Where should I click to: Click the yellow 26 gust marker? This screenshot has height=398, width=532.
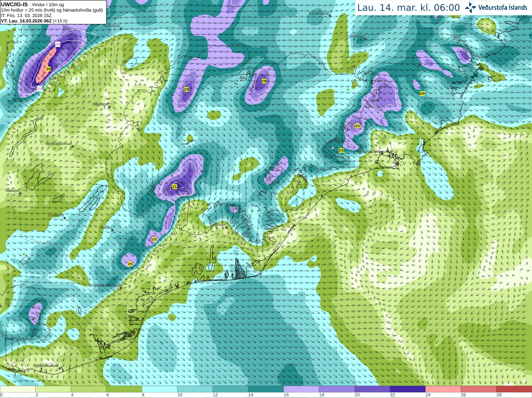tap(422, 93)
